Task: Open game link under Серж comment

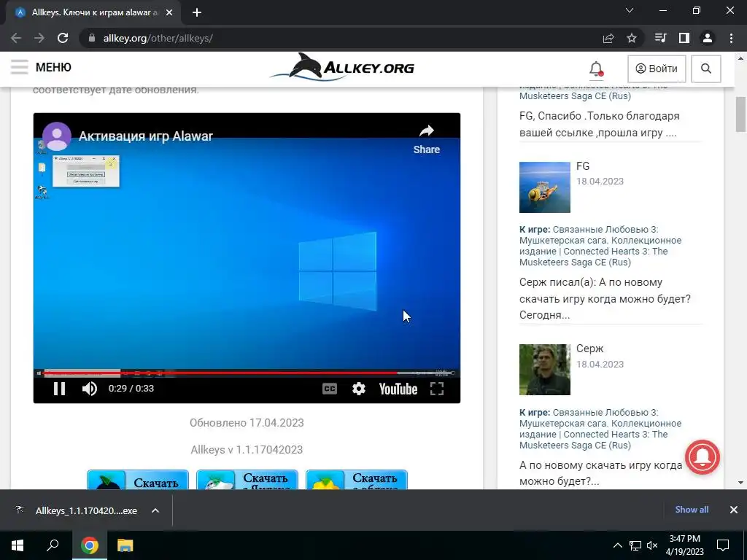Action: (x=600, y=429)
